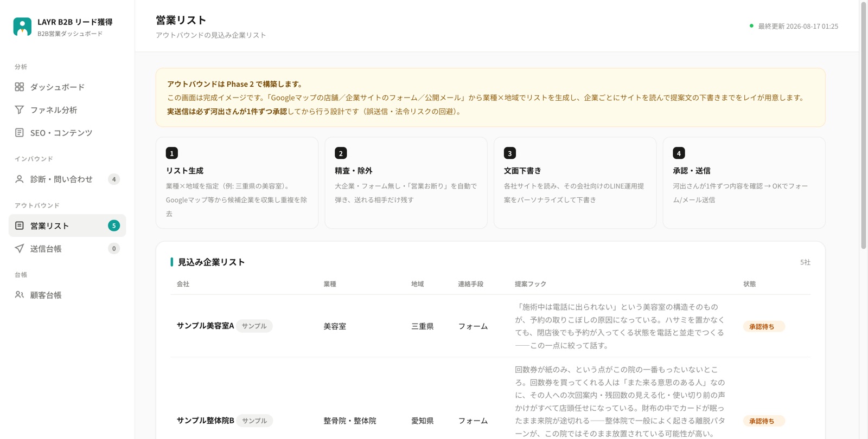
Task: Click step number 4 badge on 承認・送信
Action: point(679,153)
